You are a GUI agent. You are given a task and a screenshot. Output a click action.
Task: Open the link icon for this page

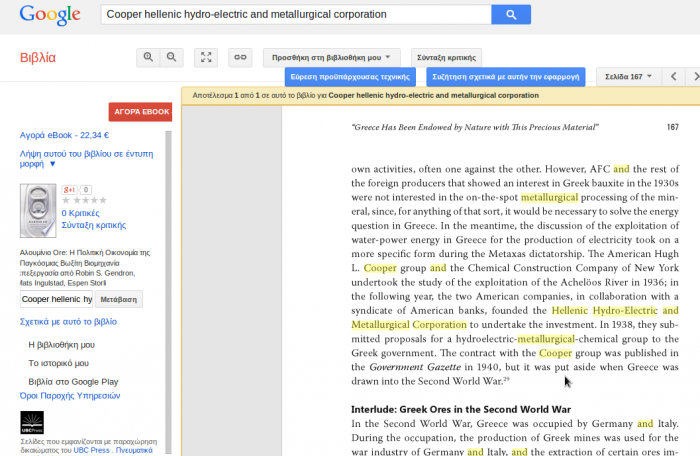point(240,57)
